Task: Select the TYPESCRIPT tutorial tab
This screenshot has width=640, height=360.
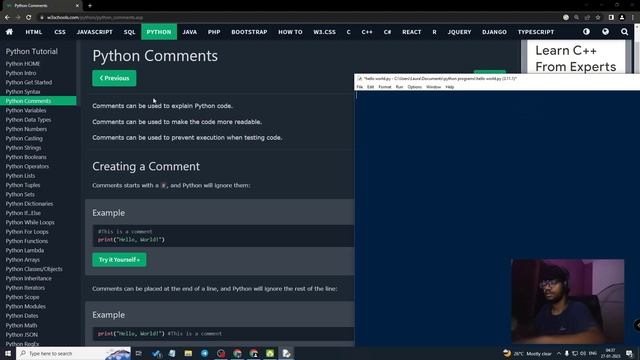Action: point(536,32)
